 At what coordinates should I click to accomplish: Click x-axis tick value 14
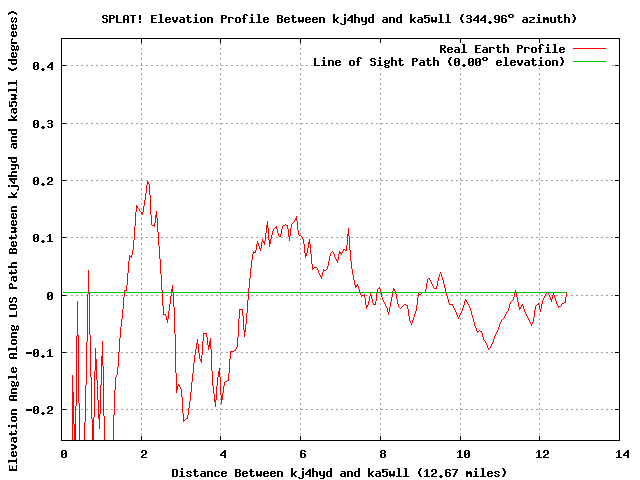click(x=622, y=454)
